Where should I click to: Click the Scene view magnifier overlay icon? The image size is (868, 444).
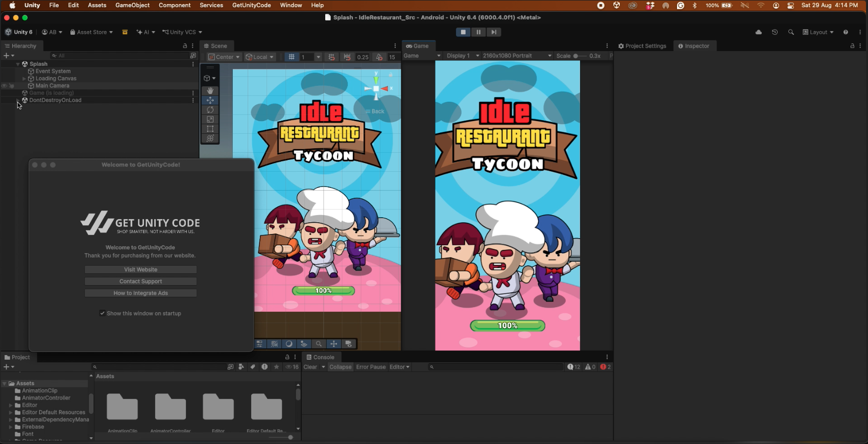(319, 344)
